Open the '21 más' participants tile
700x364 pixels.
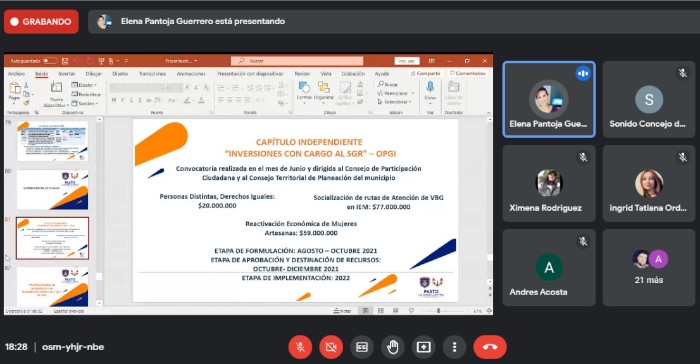[649, 268]
